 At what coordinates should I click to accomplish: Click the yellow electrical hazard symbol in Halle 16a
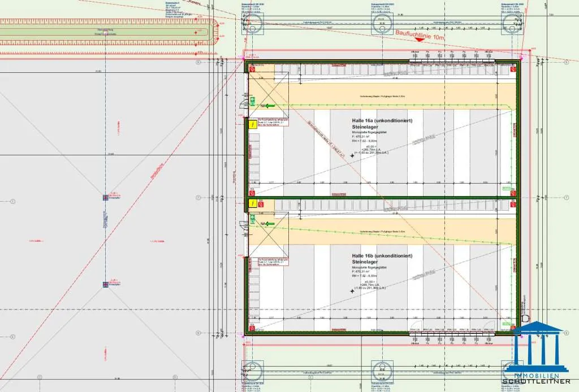click(x=253, y=124)
